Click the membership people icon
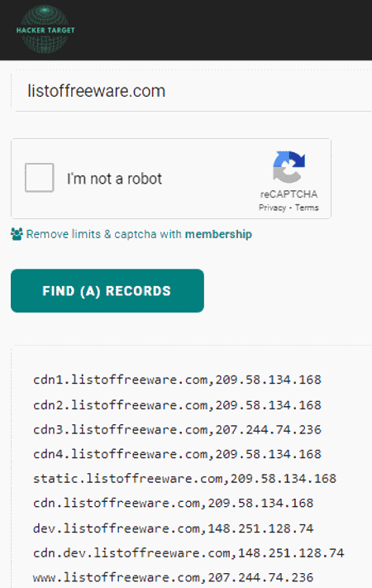This screenshot has height=588, width=372. coord(17,234)
